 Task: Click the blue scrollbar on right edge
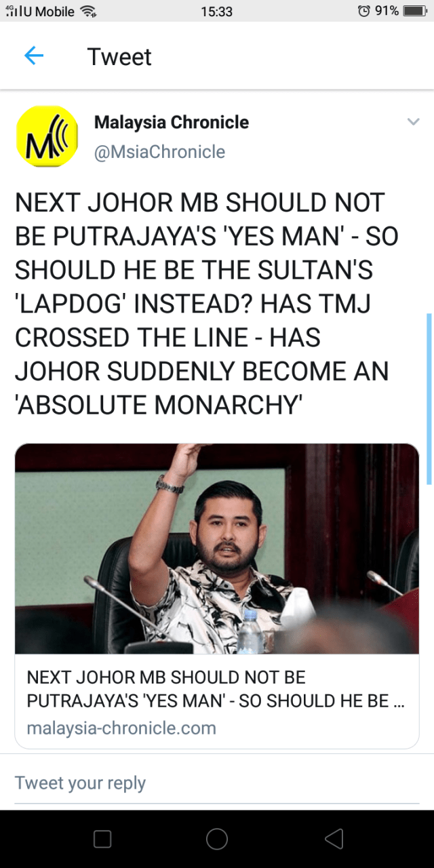pos(429,399)
